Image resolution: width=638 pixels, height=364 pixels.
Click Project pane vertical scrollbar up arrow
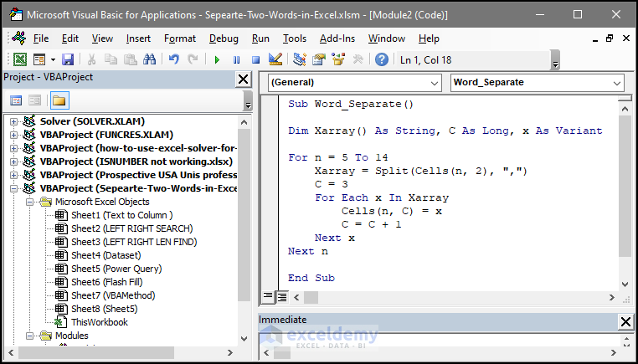pos(244,122)
